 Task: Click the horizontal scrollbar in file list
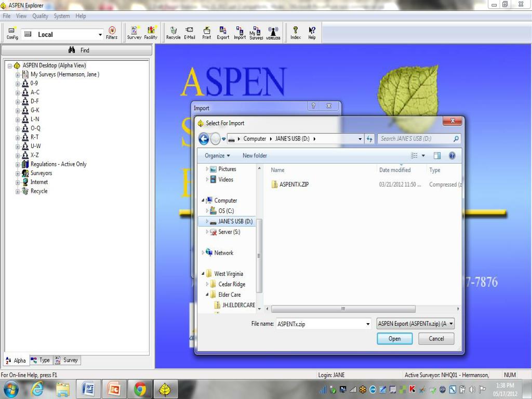(343, 309)
